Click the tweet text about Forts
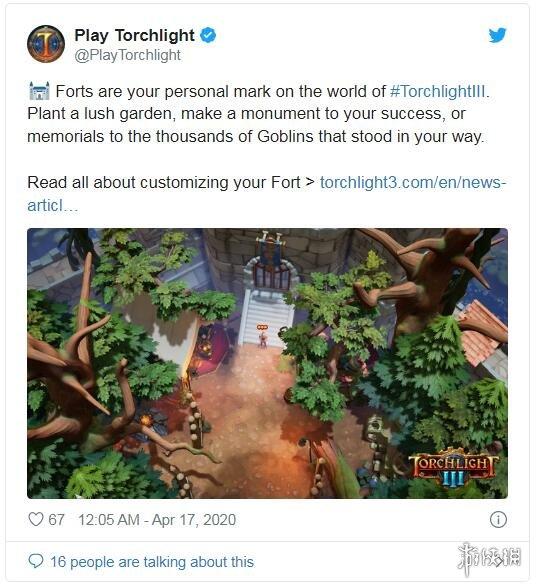 pyautogui.click(x=258, y=114)
